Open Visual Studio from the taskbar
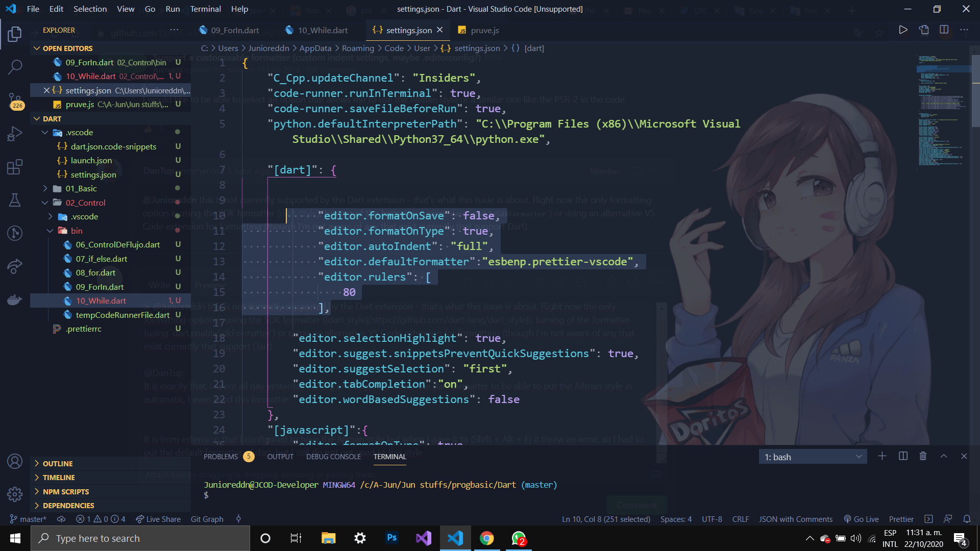 423,538
